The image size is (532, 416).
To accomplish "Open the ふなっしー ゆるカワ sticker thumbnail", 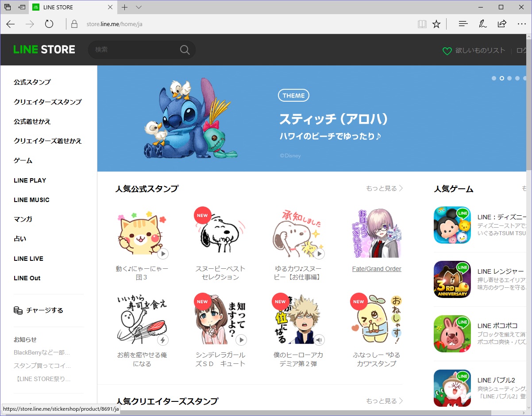I will (x=377, y=320).
